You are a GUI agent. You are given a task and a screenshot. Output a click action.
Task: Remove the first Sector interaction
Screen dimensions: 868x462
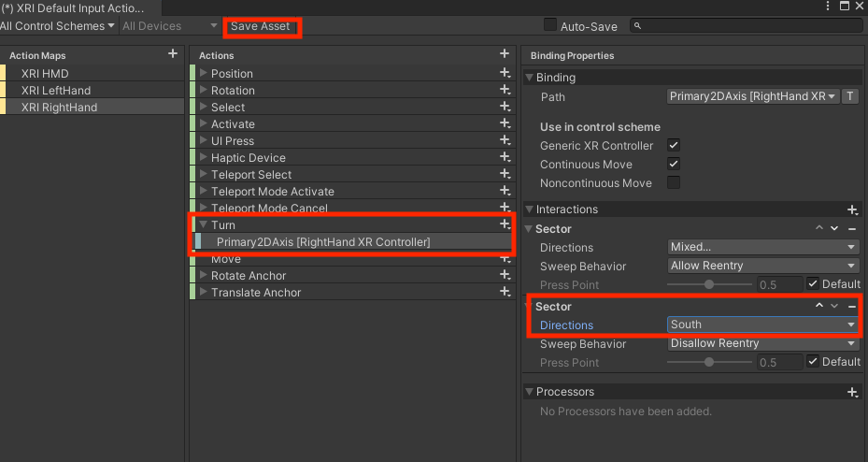(852, 229)
